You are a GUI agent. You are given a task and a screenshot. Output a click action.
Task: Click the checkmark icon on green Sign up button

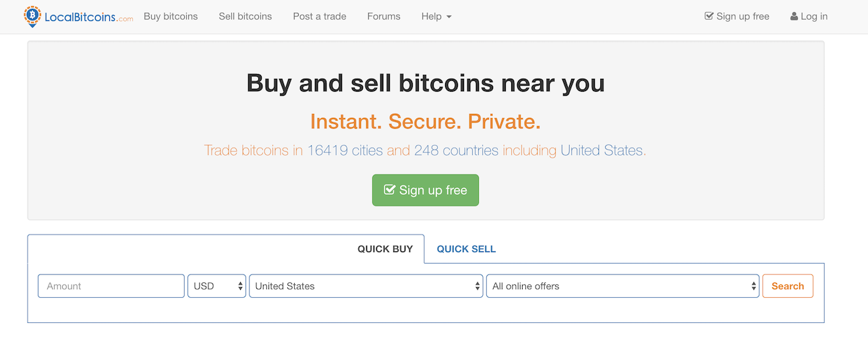pyautogui.click(x=389, y=190)
